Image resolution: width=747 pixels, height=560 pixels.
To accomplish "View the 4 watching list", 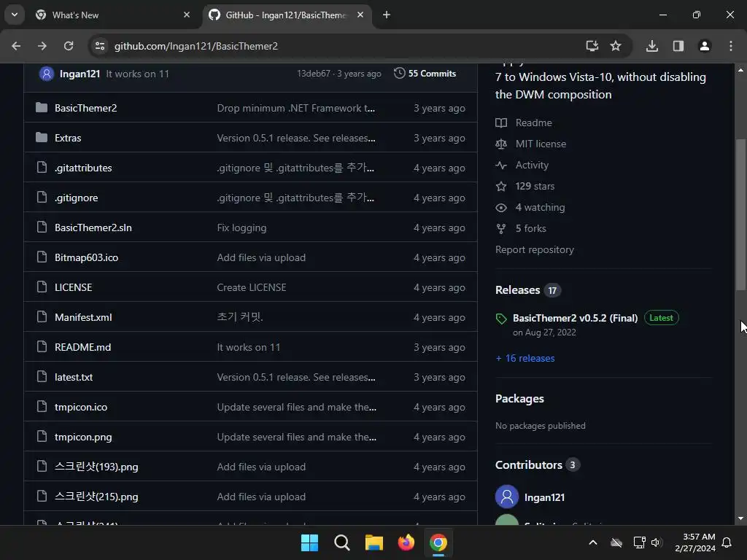I will click(x=530, y=208).
